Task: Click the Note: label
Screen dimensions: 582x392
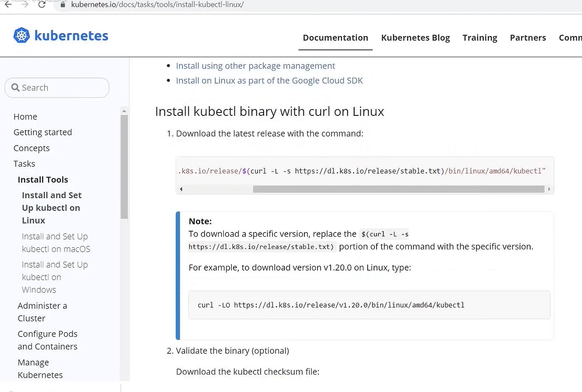Action: pos(200,221)
